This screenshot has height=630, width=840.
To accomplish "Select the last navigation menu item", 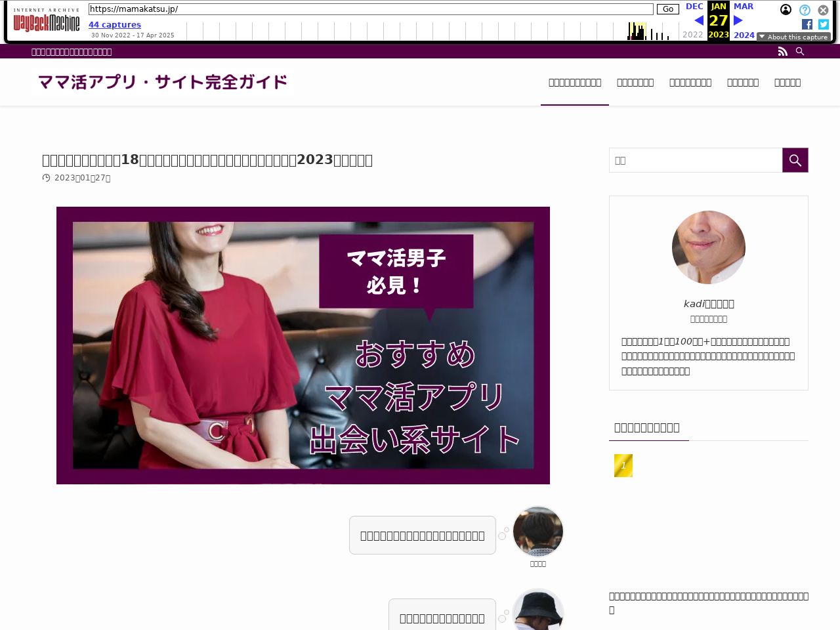I will (787, 82).
